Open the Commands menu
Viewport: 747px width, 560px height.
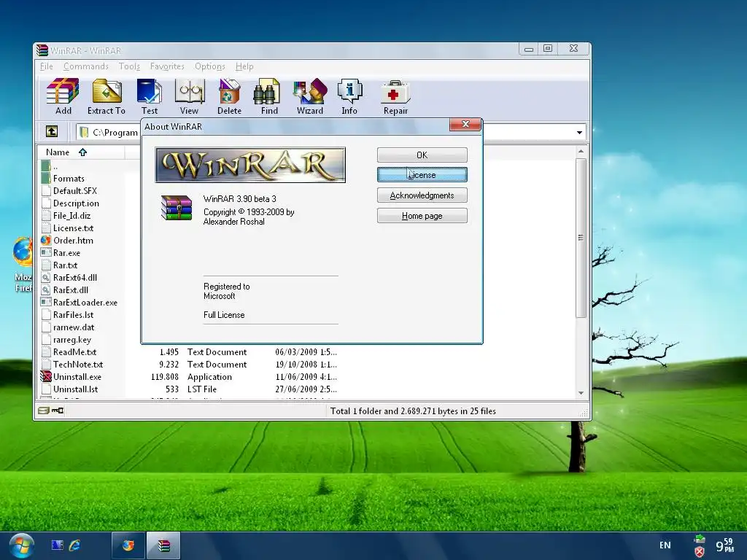pyautogui.click(x=86, y=66)
